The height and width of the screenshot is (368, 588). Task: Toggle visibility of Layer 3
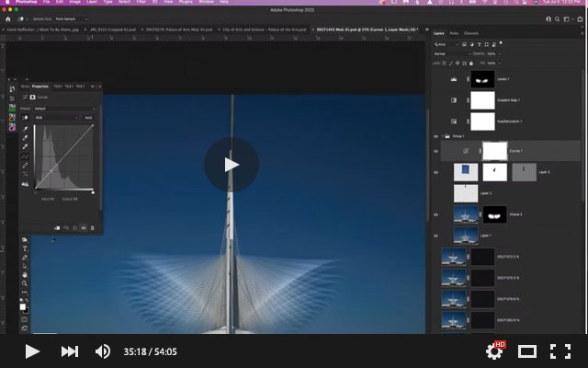pyautogui.click(x=435, y=172)
